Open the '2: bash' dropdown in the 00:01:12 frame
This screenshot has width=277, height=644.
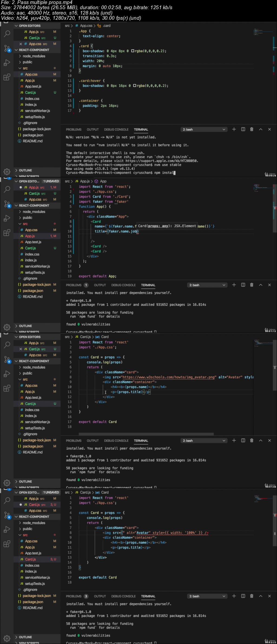click(x=207, y=285)
